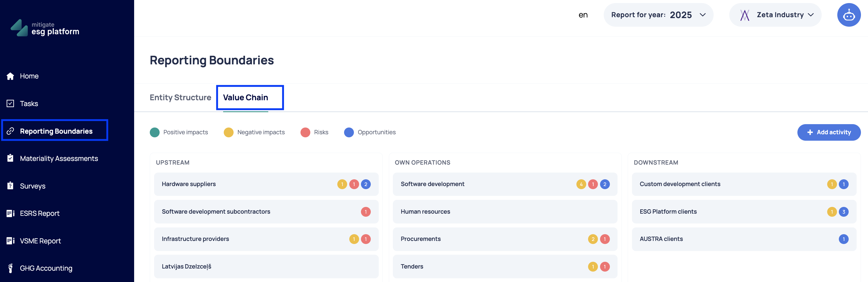This screenshot has width=868, height=282.
Task: Open the Tenders activity row
Action: [505, 266]
